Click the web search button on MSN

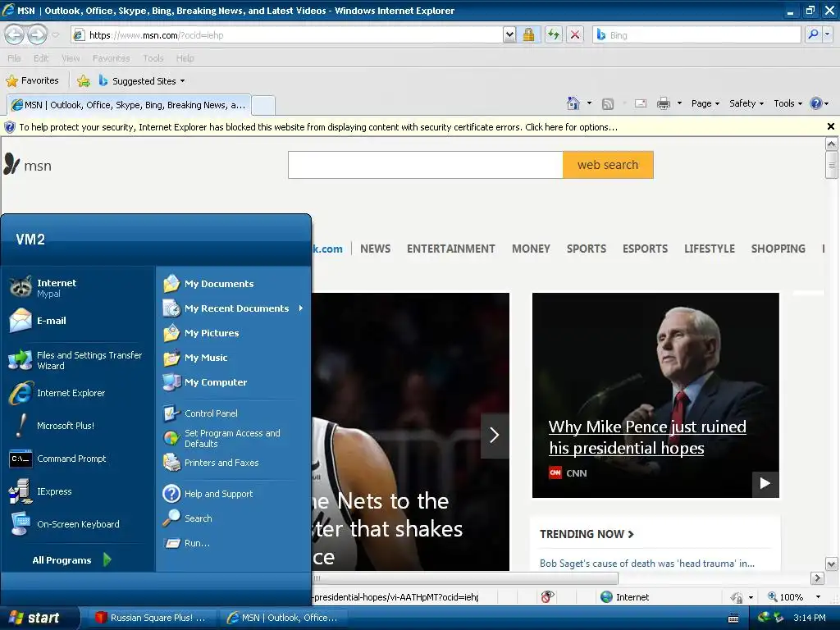click(608, 164)
